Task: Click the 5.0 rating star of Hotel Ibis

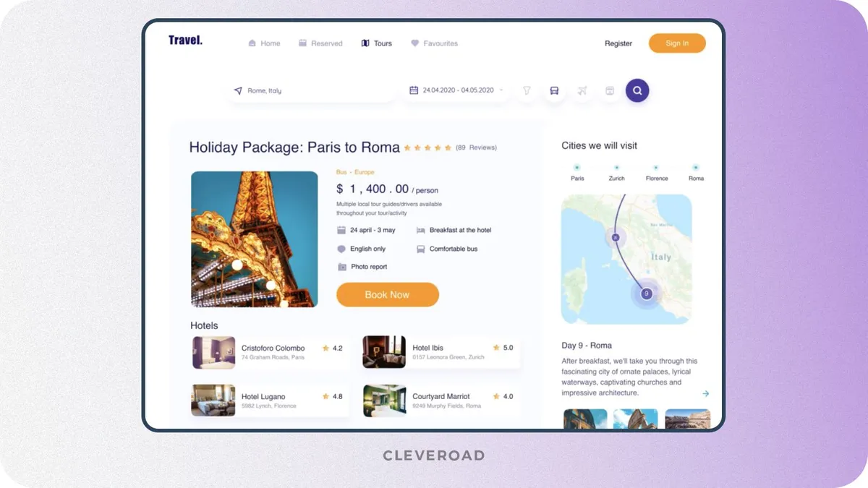Action: pos(496,348)
